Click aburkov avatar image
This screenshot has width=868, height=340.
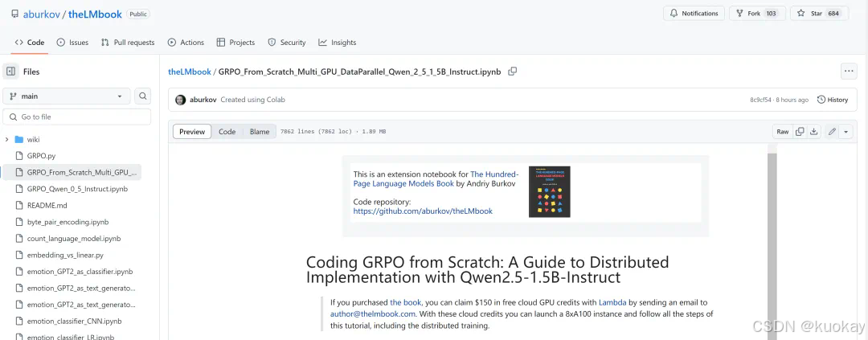[181, 100]
